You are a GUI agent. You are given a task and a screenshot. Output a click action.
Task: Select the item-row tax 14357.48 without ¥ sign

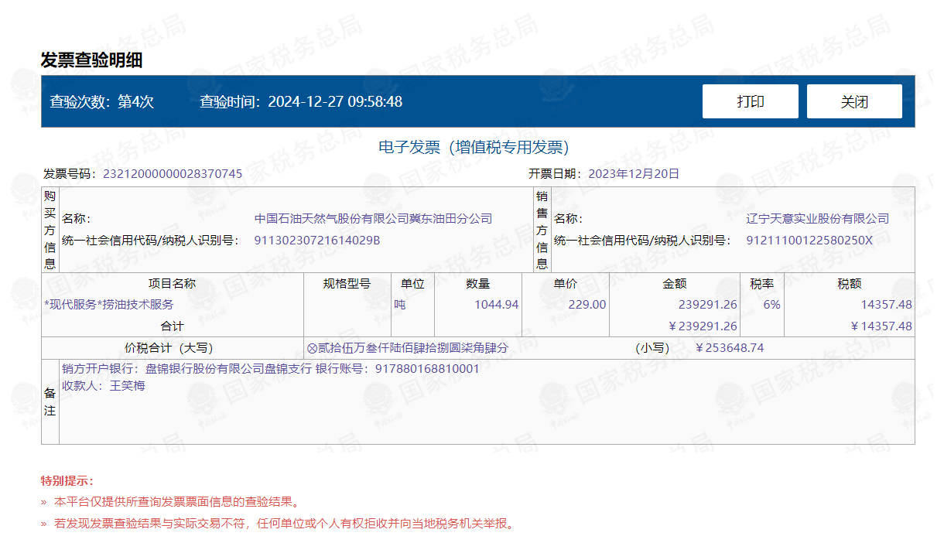coord(886,305)
